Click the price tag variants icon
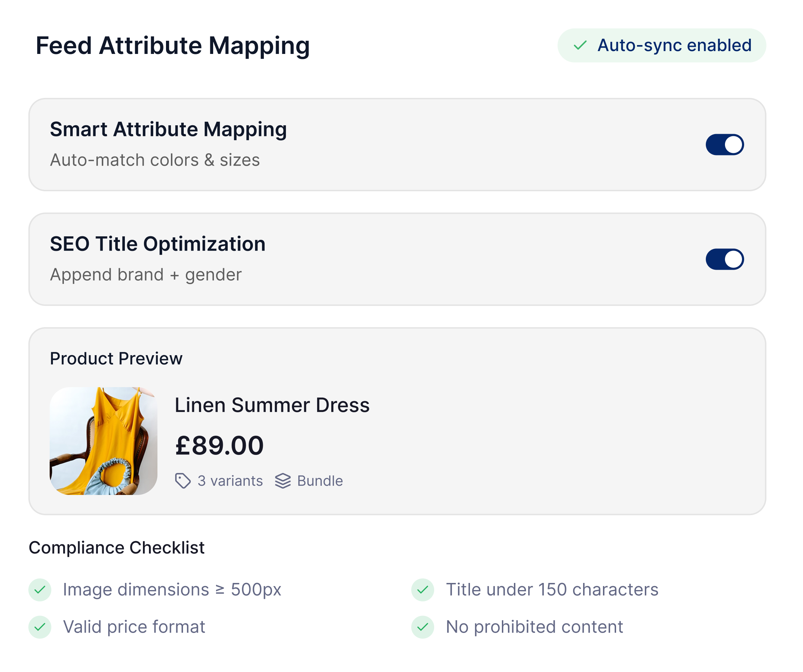Image resolution: width=803 pixels, height=672 pixels. click(183, 481)
